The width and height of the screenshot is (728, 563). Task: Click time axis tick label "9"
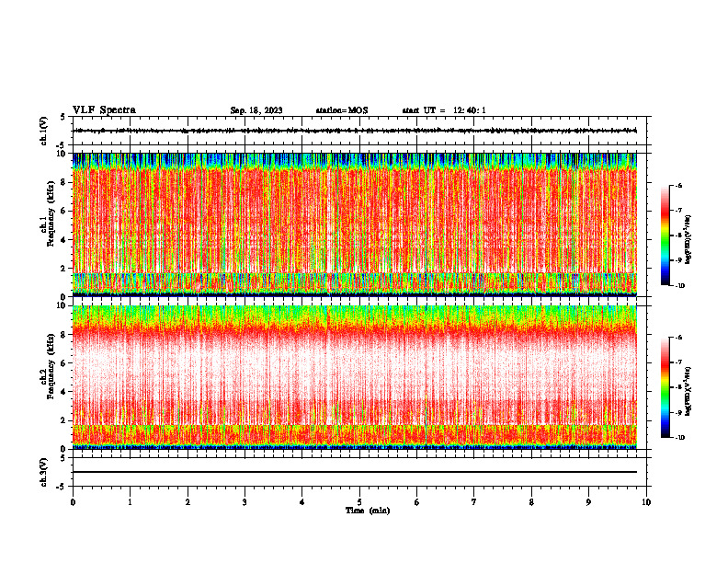(x=588, y=502)
